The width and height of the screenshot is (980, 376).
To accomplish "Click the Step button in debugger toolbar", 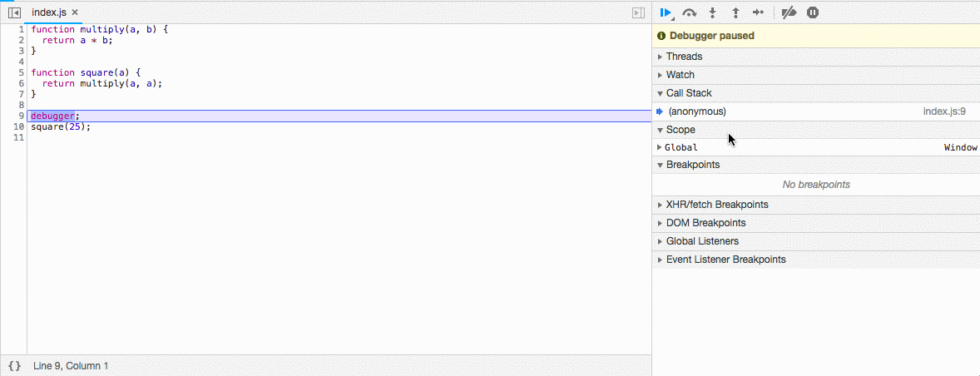I will click(758, 12).
